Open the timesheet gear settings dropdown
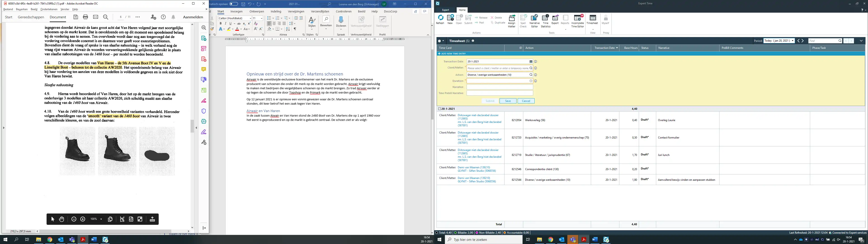This screenshot has width=868, height=244. click(441, 41)
